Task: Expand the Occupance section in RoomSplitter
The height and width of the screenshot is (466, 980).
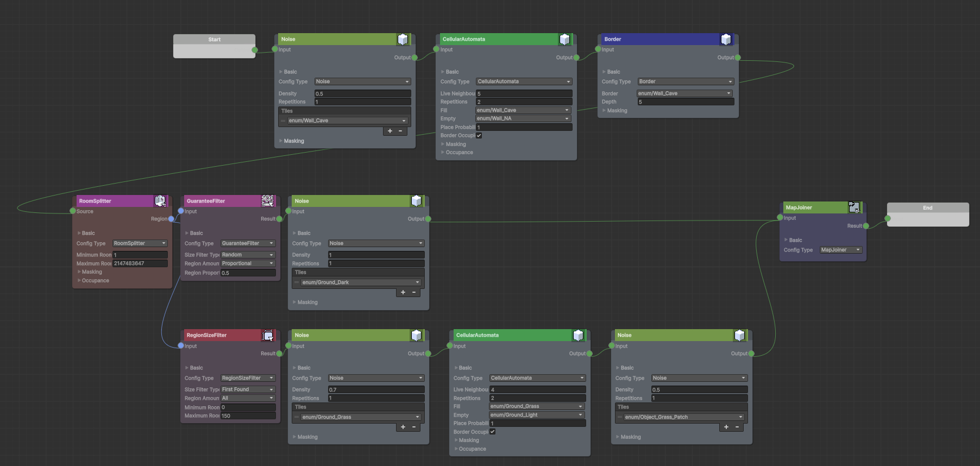Action: (95, 281)
